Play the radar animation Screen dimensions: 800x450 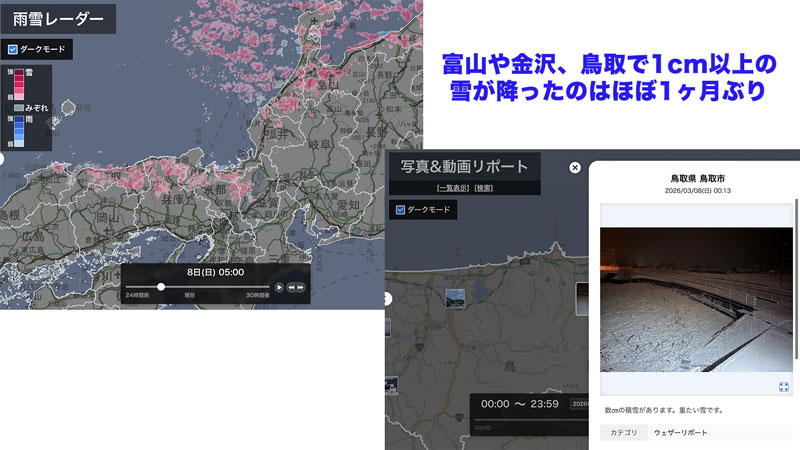click(279, 287)
